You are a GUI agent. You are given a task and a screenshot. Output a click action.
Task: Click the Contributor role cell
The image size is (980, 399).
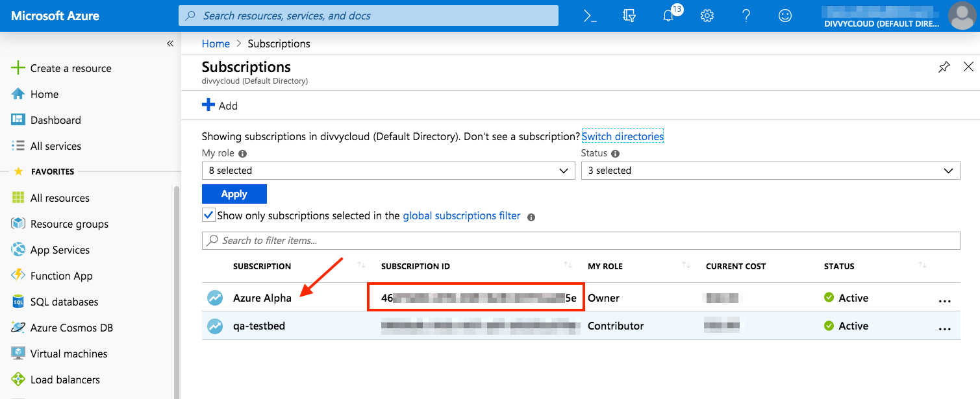pyautogui.click(x=616, y=326)
